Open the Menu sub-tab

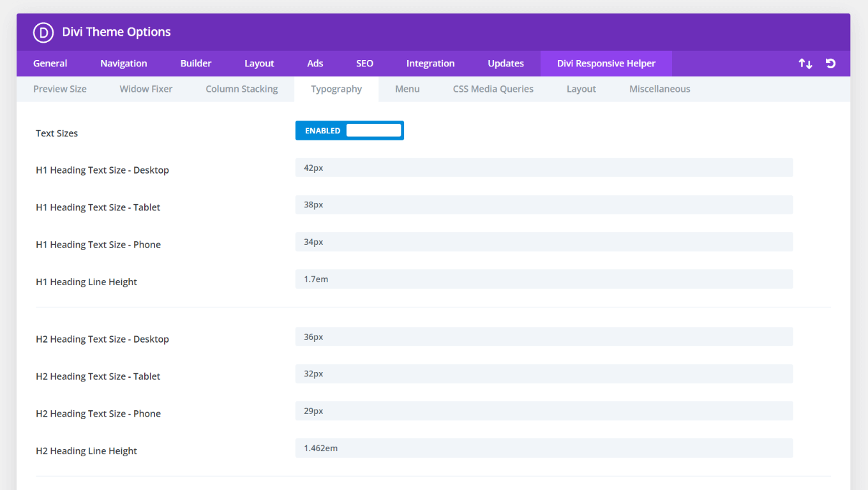[x=407, y=89]
